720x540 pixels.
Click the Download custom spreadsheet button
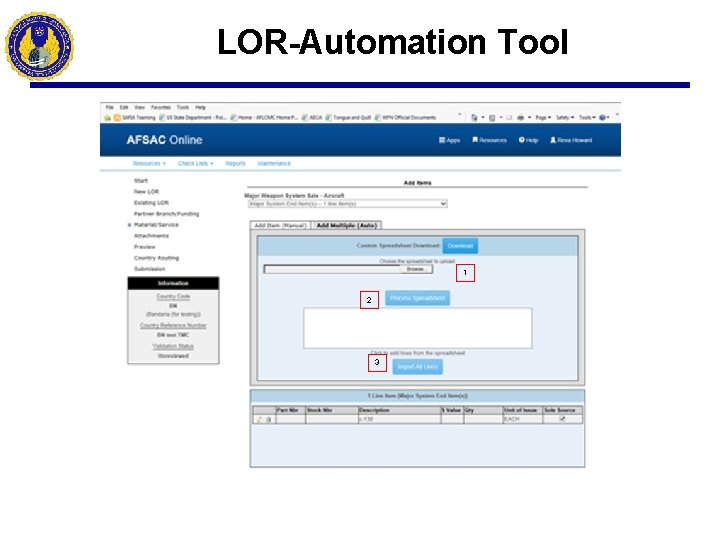(460, 246)
